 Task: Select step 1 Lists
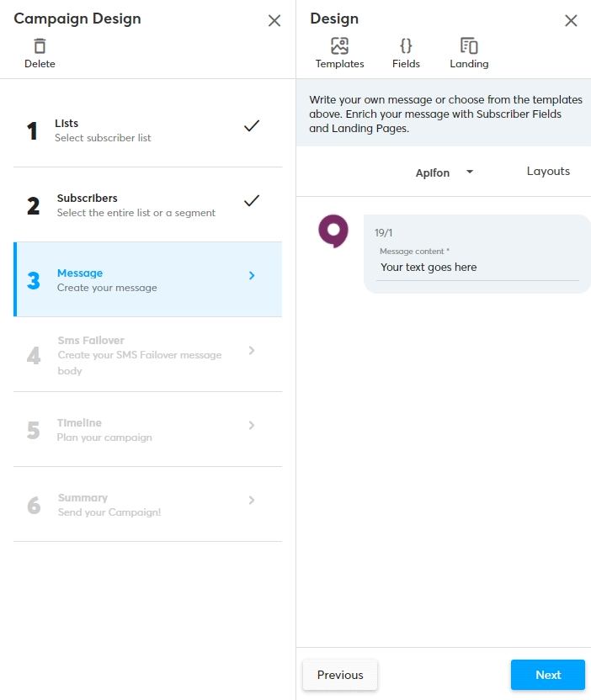point(103,130)
